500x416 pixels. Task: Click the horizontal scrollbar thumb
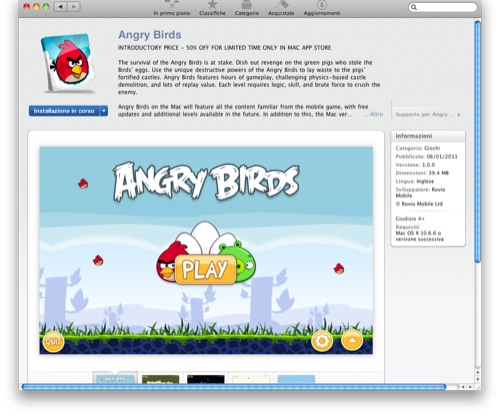(234, 387)
